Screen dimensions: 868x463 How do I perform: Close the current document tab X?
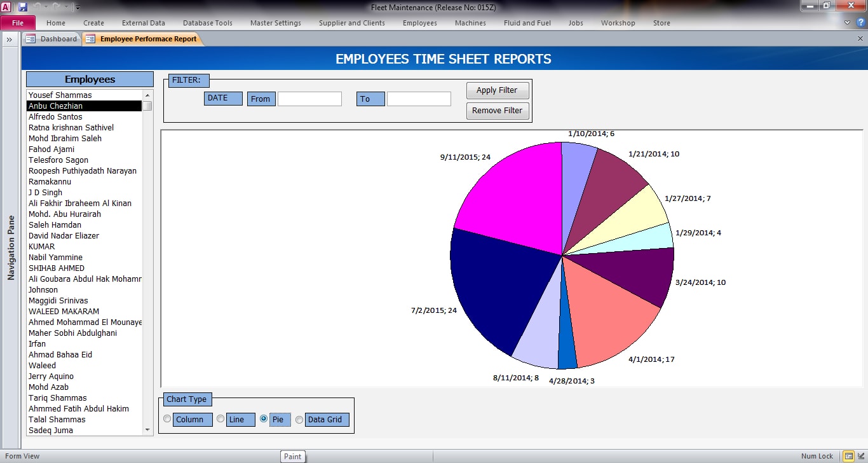tap(860, 39)
